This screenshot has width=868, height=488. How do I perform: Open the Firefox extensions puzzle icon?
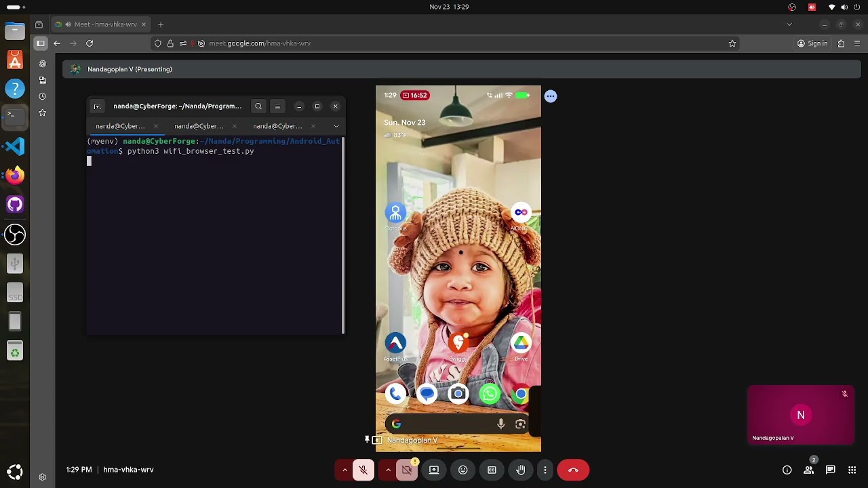coord(842,43)
